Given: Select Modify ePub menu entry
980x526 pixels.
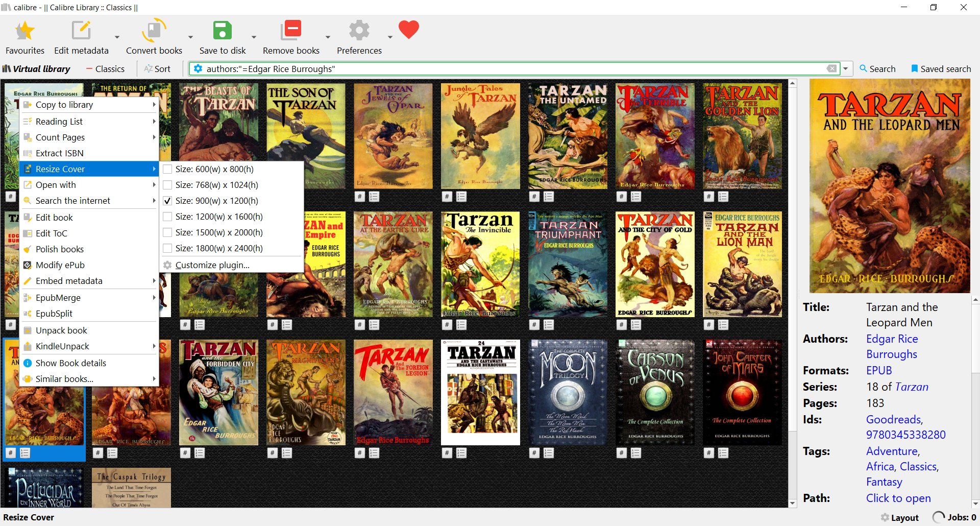Looking at the screenshot, I should click(x=89, y=265).
